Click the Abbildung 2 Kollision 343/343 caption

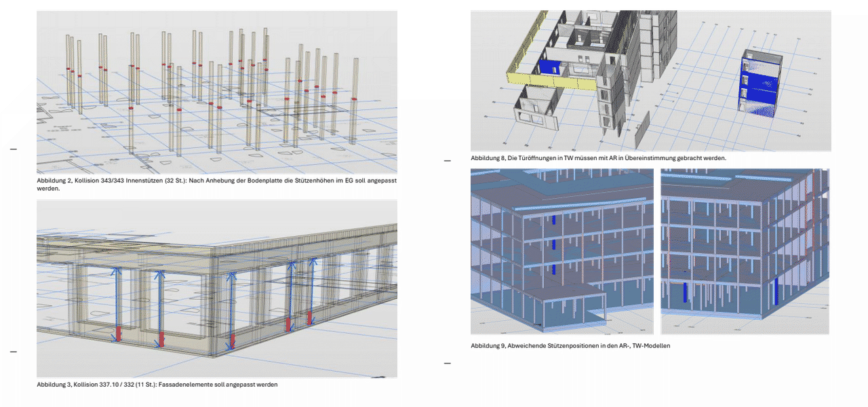(x=217, y=185)
